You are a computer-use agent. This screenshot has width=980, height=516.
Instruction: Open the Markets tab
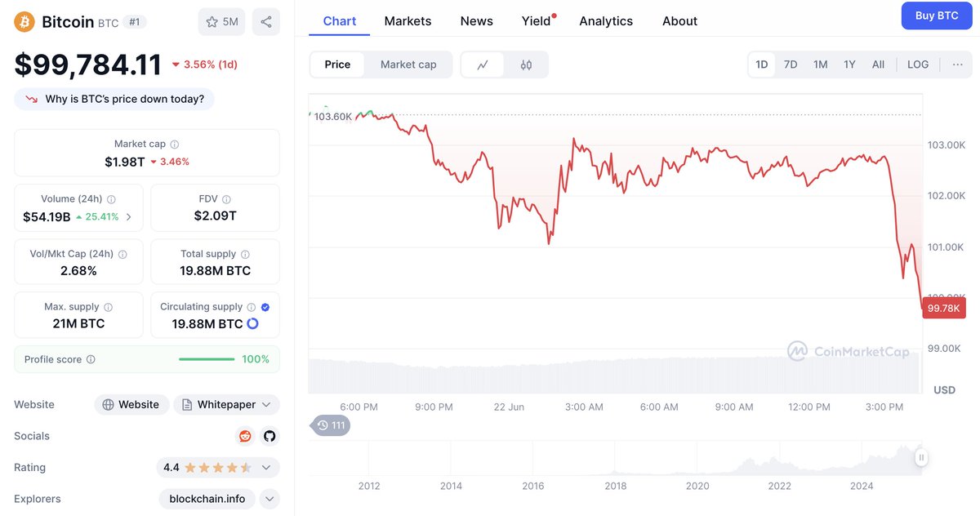[x=408, y=21]
